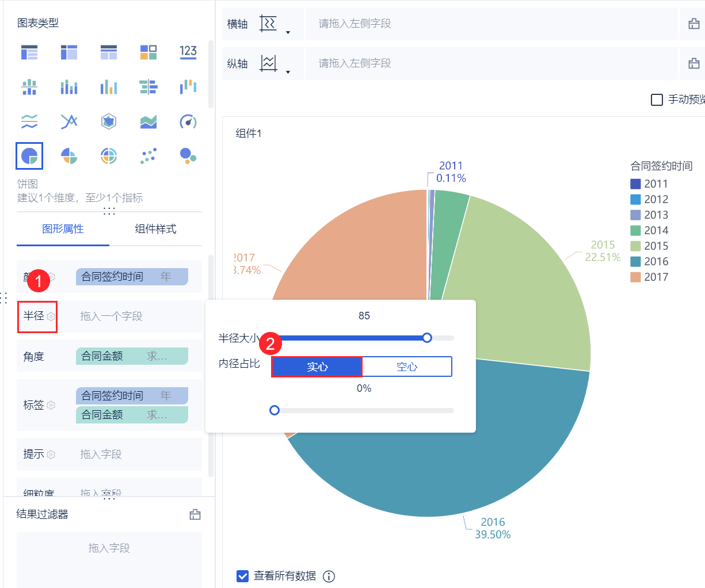Screen dimensions: 705x588
Task: Open the 角度 field 合同金额 dropdown
Action: [x=132, y=356]
